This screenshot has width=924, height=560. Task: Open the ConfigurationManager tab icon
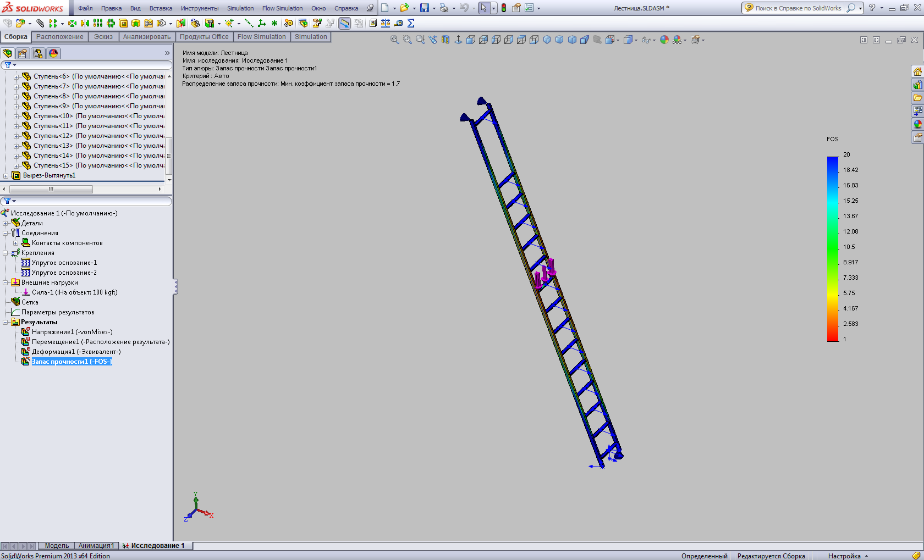(x=37, y=53)
